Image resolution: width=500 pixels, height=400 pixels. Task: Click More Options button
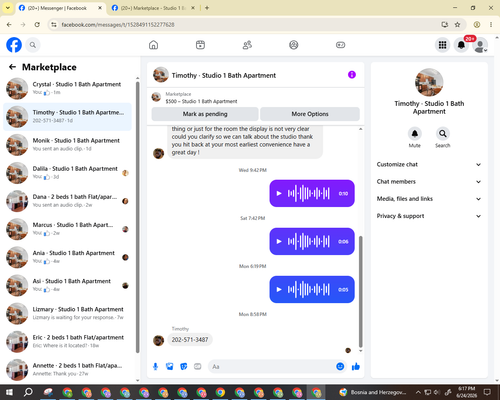click(310, 114)
